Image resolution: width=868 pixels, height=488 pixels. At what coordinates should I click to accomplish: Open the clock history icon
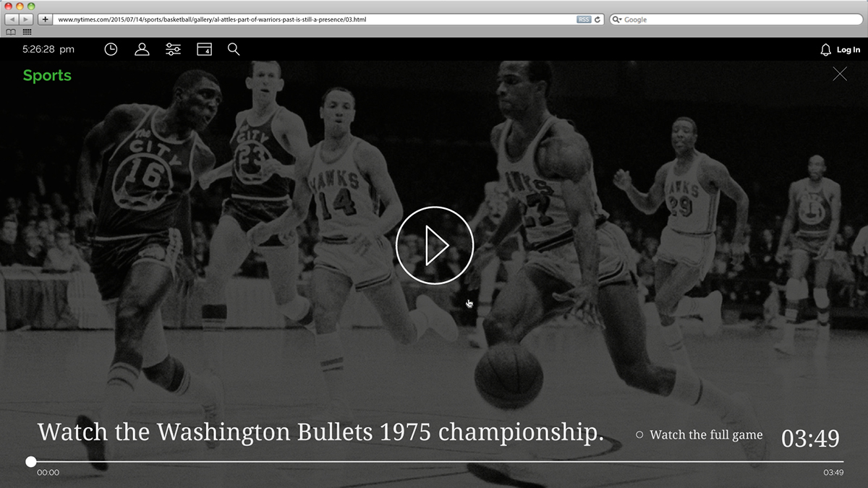111,49
